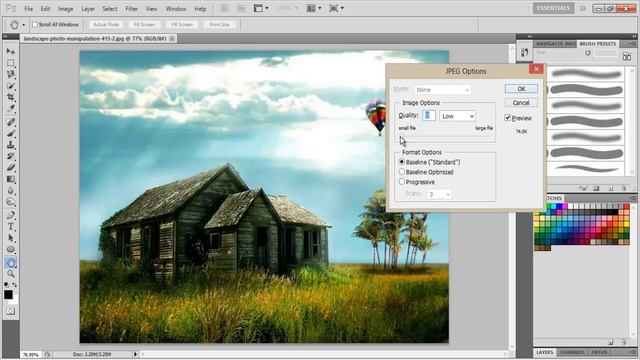The image size is (640, 360).
Task: Select the Gradient tool
Action: tap(11, 179)
